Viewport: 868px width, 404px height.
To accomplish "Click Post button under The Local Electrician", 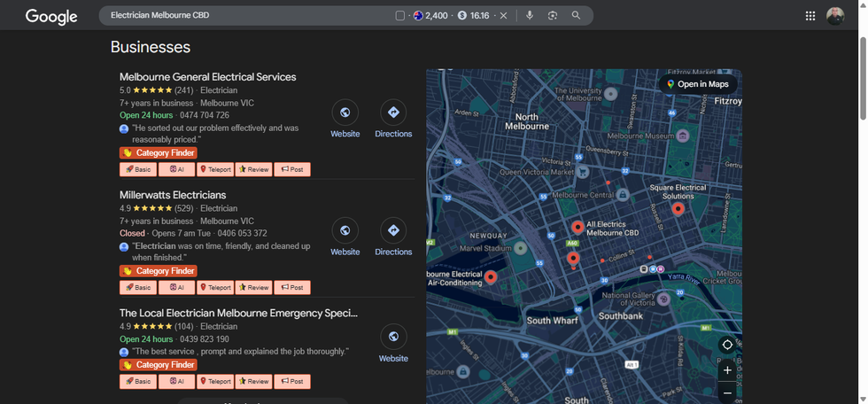I will click(292, 381).
